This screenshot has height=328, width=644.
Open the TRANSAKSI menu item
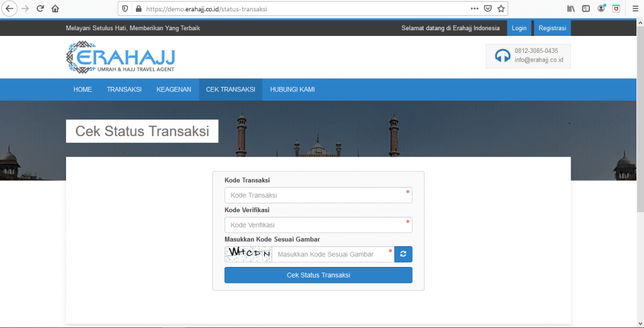tap(124, 89)
